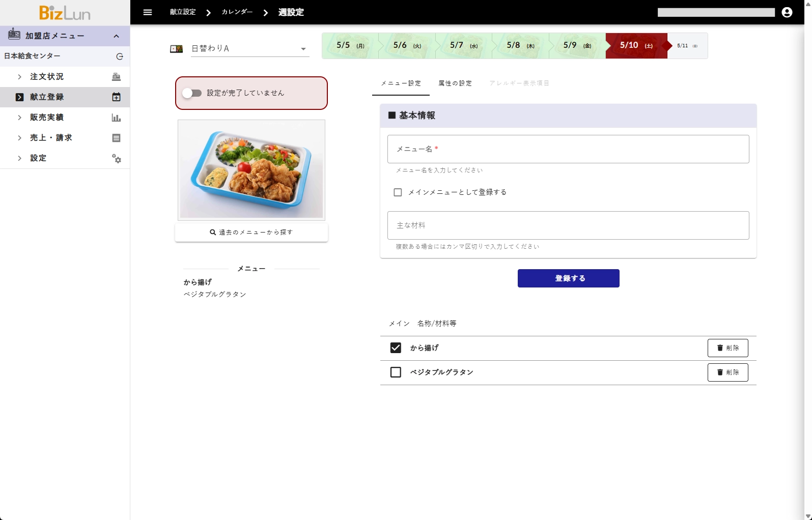This screenshot has width=812, height=520.
Task: Select the 5/7 date tab
Action: pos(463,46)
